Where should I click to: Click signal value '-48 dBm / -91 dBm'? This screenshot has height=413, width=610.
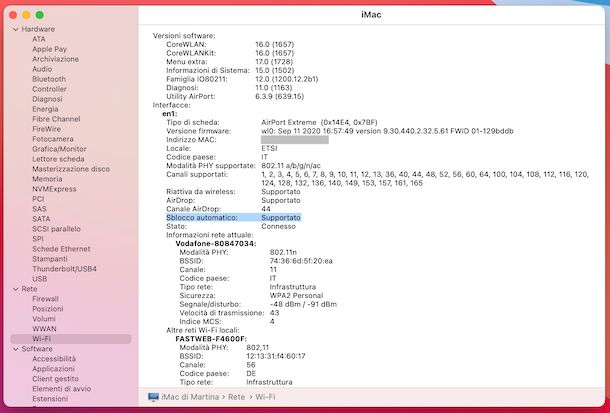point(303,304)
